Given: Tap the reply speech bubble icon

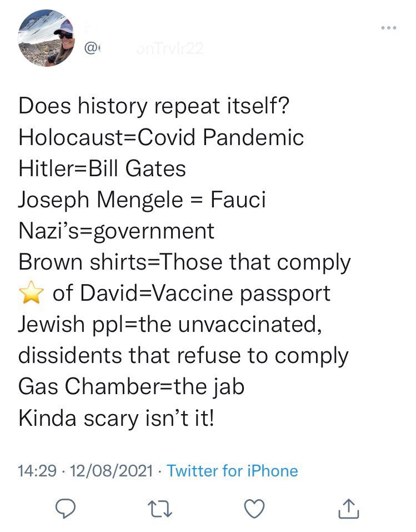Looking at the screenshot, I should (x=69, y=508).
